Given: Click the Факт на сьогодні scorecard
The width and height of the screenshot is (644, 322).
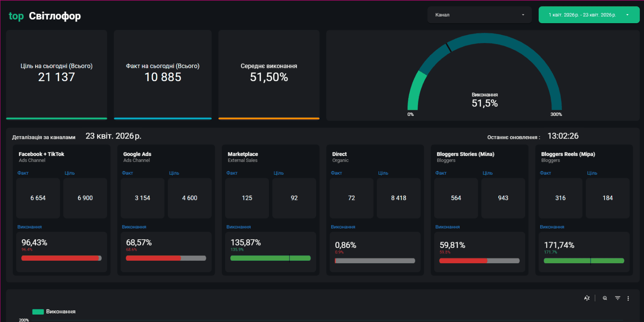Looking at the screenshot, I should [163, 74].
